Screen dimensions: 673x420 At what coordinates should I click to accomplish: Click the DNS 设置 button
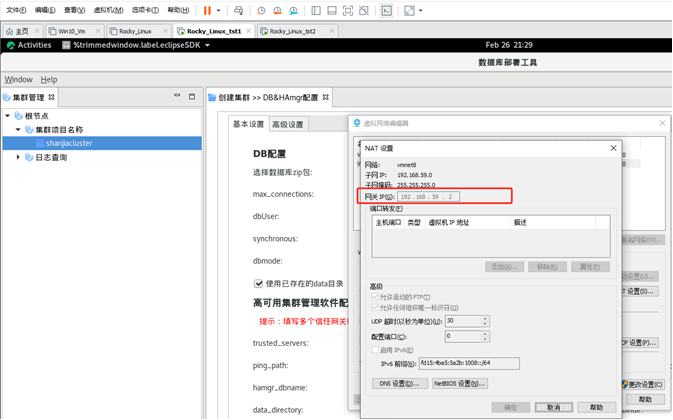(x=398, y=384)
